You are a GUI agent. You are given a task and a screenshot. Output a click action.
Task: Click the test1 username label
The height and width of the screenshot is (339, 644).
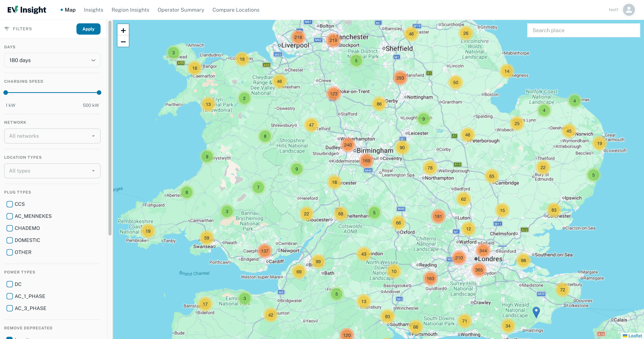tap(613, 10)
